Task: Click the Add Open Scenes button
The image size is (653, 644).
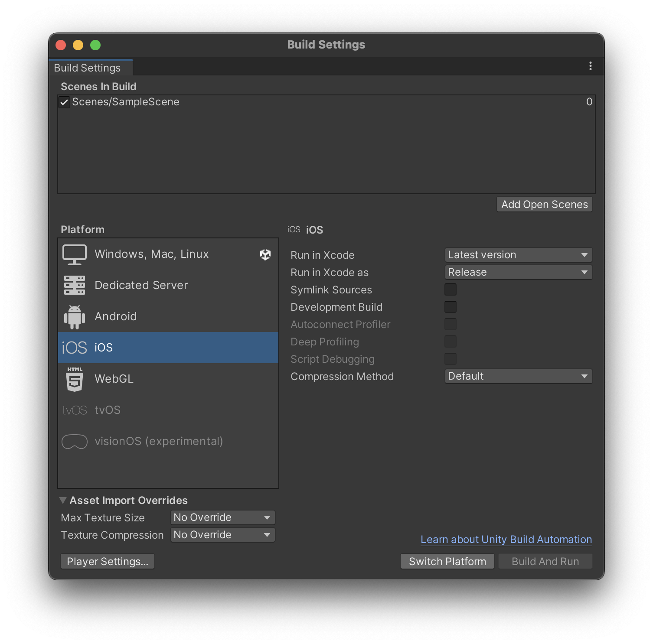Action: pos(545,205)
